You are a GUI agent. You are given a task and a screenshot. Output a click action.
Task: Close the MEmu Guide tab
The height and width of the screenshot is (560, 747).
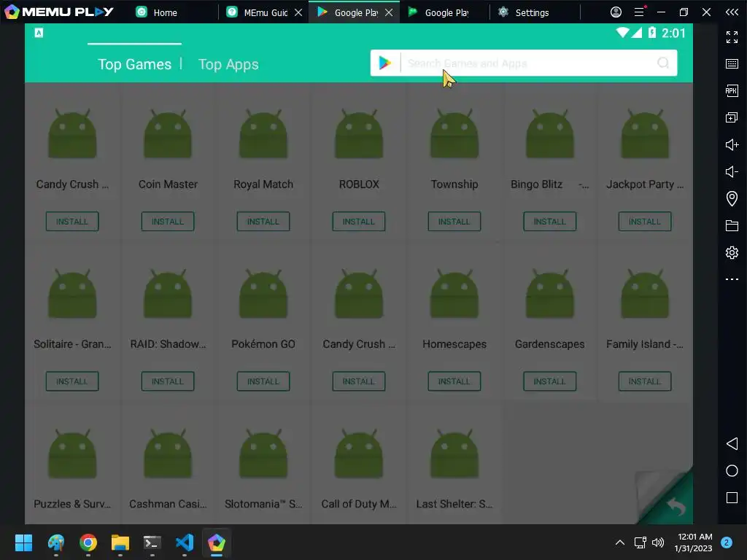tap(298, 12)
